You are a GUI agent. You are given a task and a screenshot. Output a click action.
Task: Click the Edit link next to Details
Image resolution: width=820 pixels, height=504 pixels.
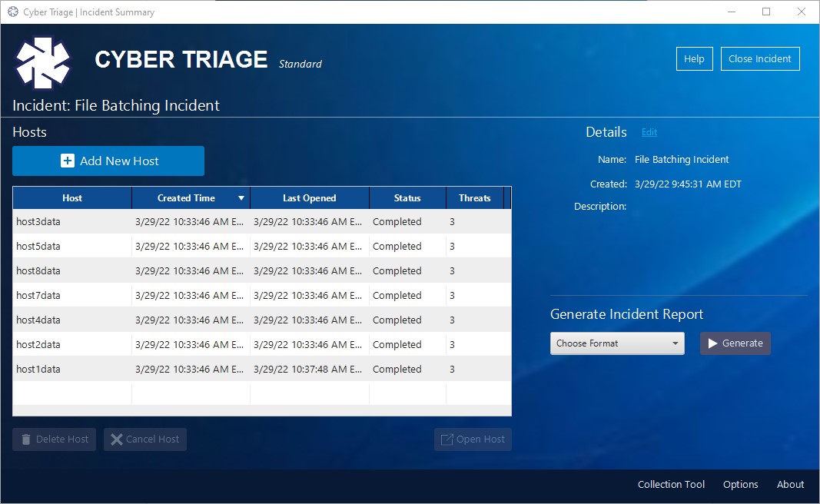click(x=649, y=132)
